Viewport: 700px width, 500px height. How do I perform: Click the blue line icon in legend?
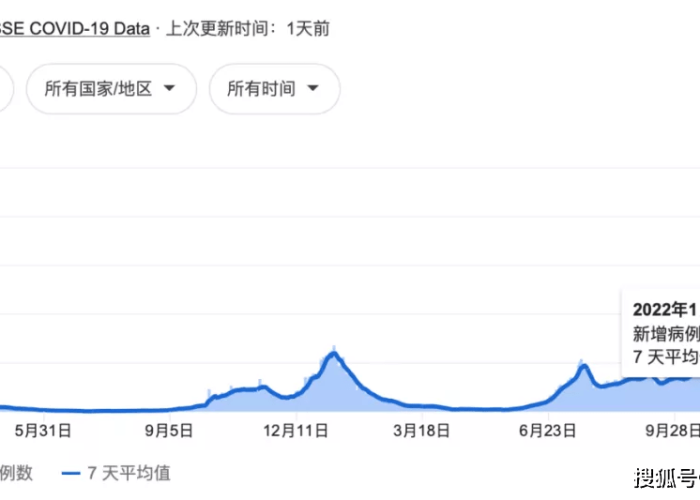point(71,474)
